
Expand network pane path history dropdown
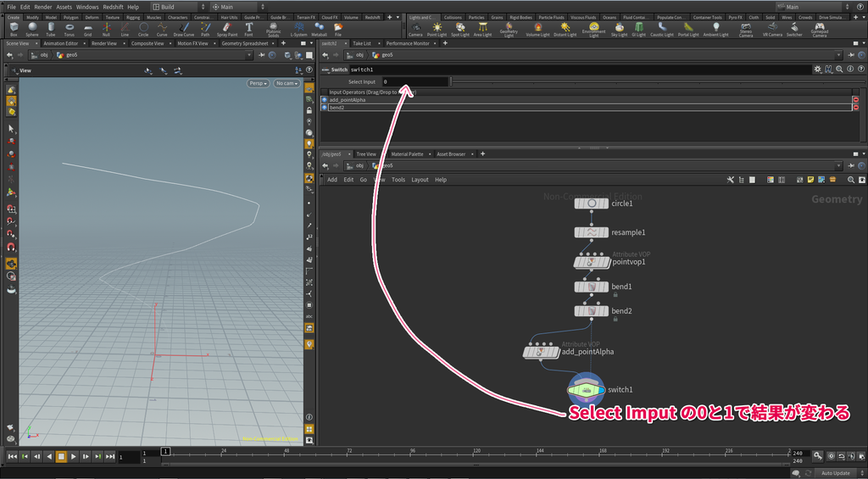point(838,165)
